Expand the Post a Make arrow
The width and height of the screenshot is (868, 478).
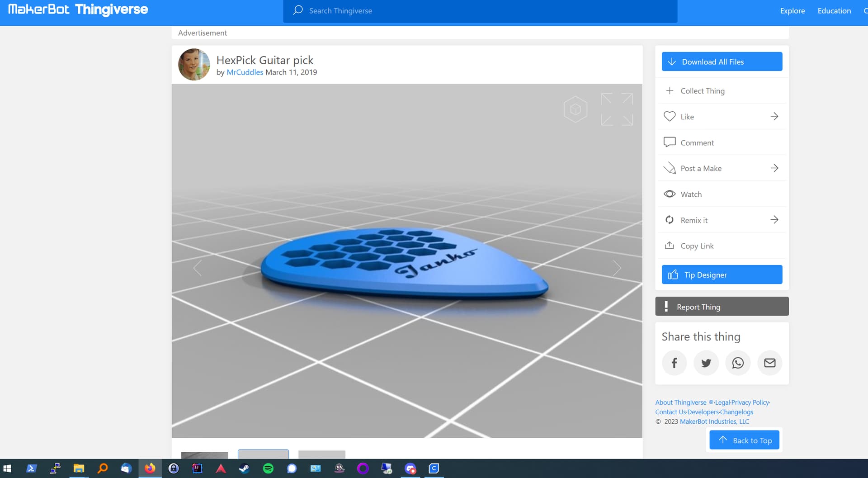tap(774, 168)
